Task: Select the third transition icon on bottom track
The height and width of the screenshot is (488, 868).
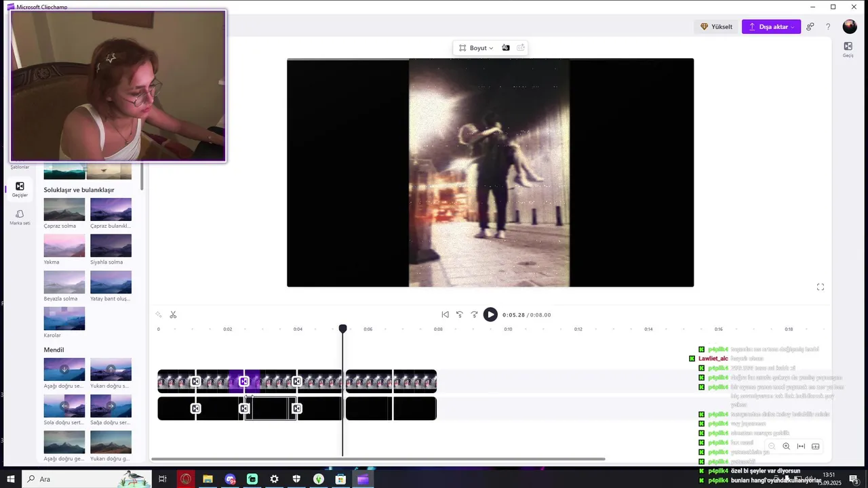Action: (x=296, y=409)
